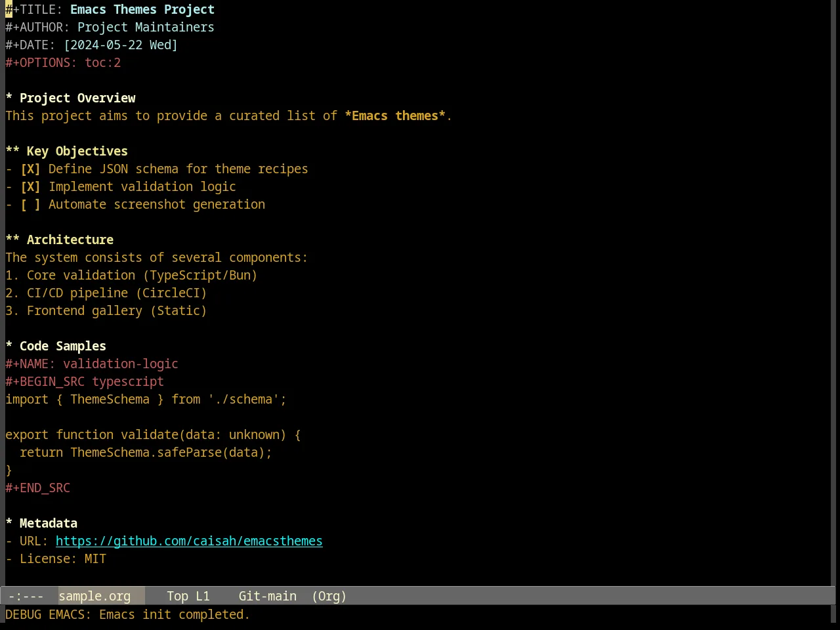Screen dimensions: 840x630
Task: Fold the 'Key Objectives' heading stars
Action: pos(12,152)
